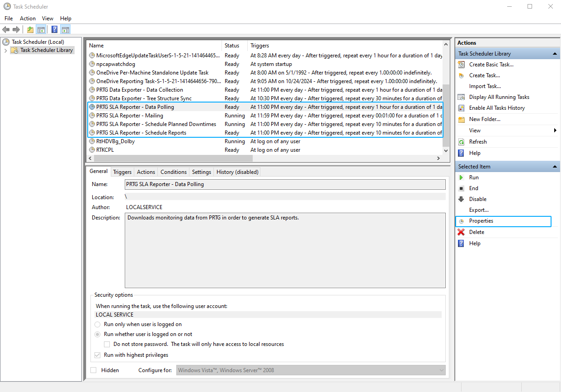Viewport: 561px width, 392px height.
Task: Click the Create Basic Task icon
Action: (461, 65)
